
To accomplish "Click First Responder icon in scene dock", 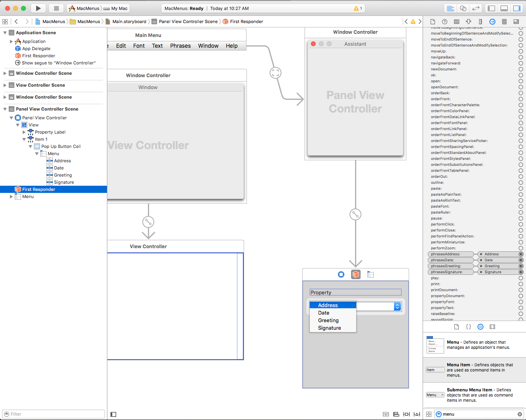I will point(355,274).
